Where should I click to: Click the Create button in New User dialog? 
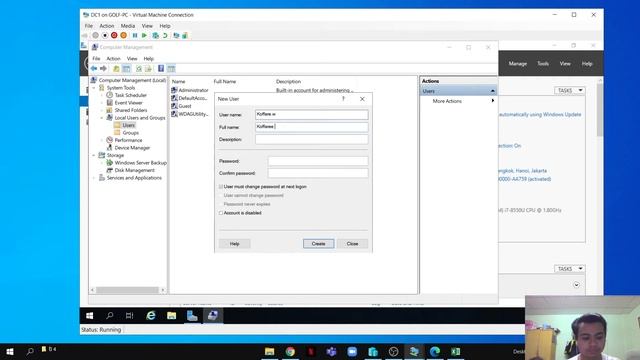pos(318,244)
